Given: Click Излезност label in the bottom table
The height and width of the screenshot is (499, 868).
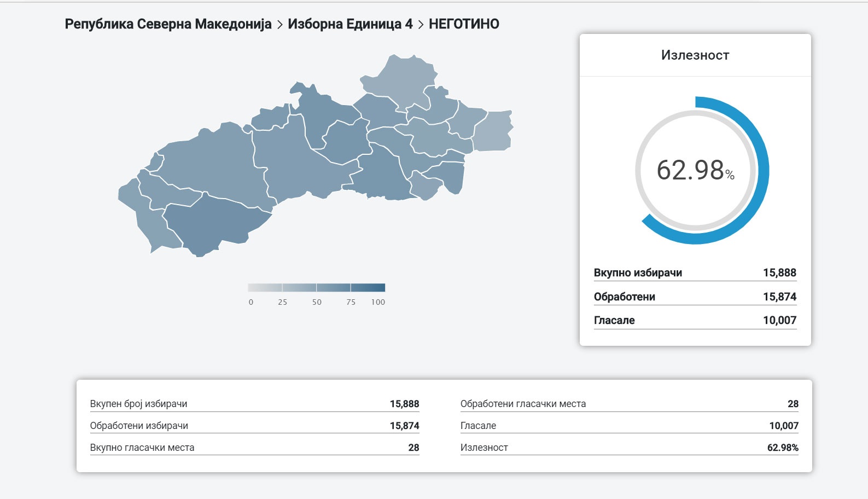Looking at the screenshot, I should click(x=484, y=448).
